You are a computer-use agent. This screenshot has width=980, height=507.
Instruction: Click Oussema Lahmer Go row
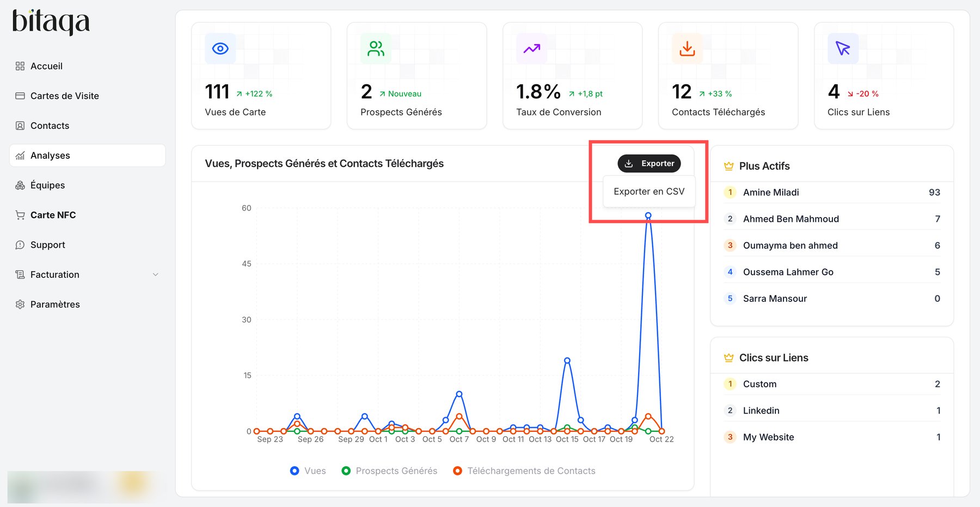(x=832, y=272)
